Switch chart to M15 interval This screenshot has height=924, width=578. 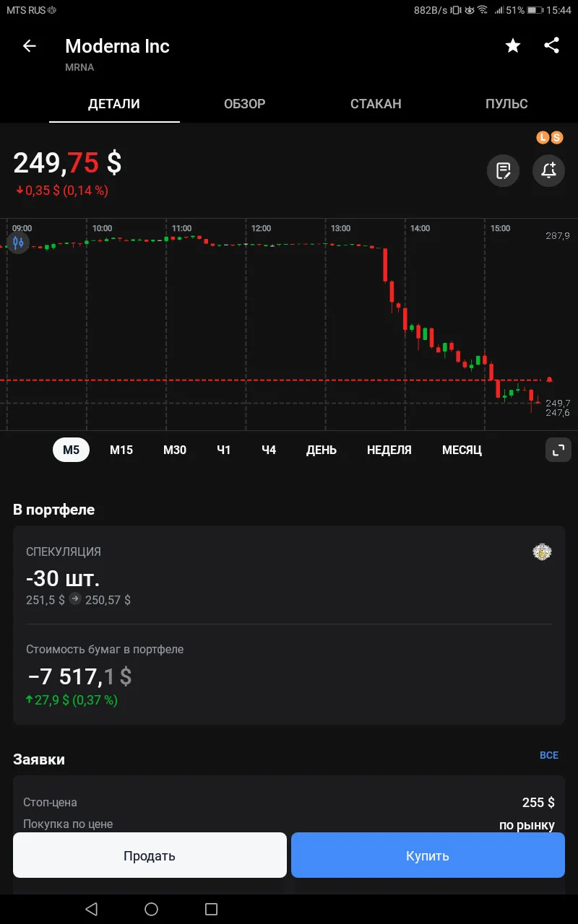[x=121, y=450]
